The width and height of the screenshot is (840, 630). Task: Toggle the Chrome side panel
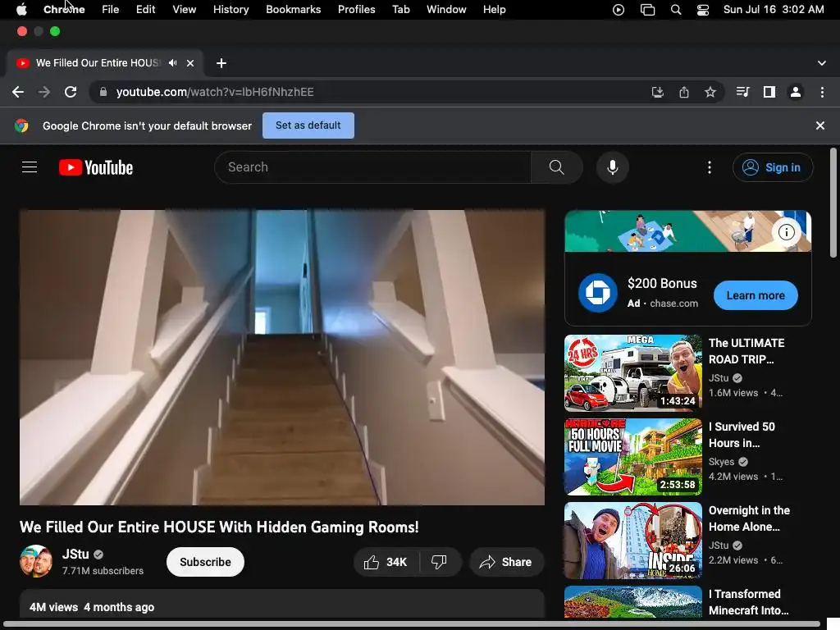(x=769, y=92)
